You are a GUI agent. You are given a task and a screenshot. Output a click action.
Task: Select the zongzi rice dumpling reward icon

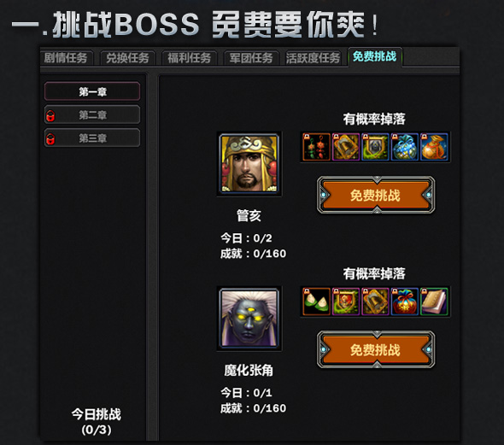[317, 302]
